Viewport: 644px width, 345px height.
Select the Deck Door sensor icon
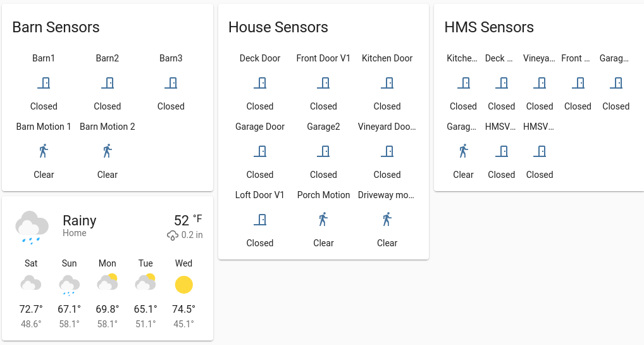[260, 82]
